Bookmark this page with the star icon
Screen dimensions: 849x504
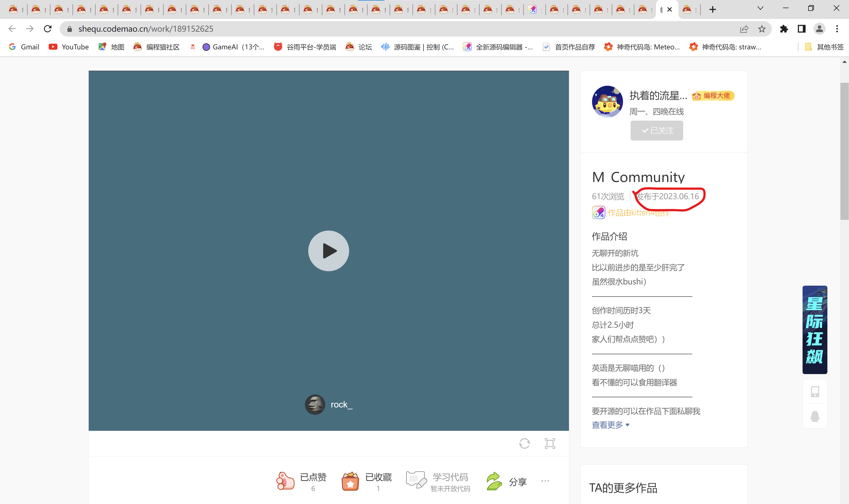click(762, 29)
